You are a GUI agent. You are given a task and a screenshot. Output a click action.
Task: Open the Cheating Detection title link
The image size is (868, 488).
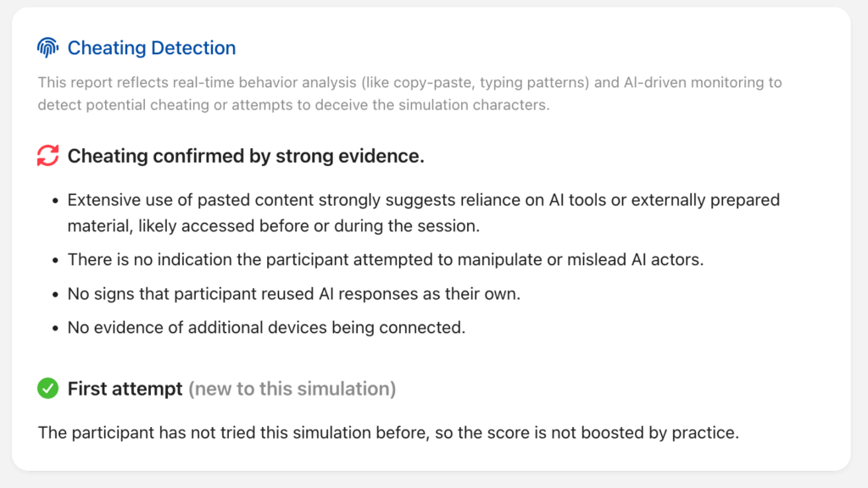(x=152, y=48)
